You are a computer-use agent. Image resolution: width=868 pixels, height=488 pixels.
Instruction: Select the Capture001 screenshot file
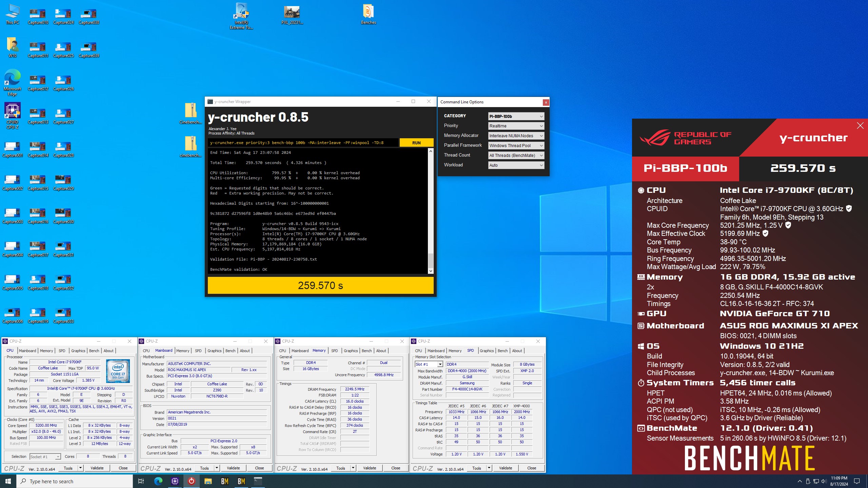point(13,149)
